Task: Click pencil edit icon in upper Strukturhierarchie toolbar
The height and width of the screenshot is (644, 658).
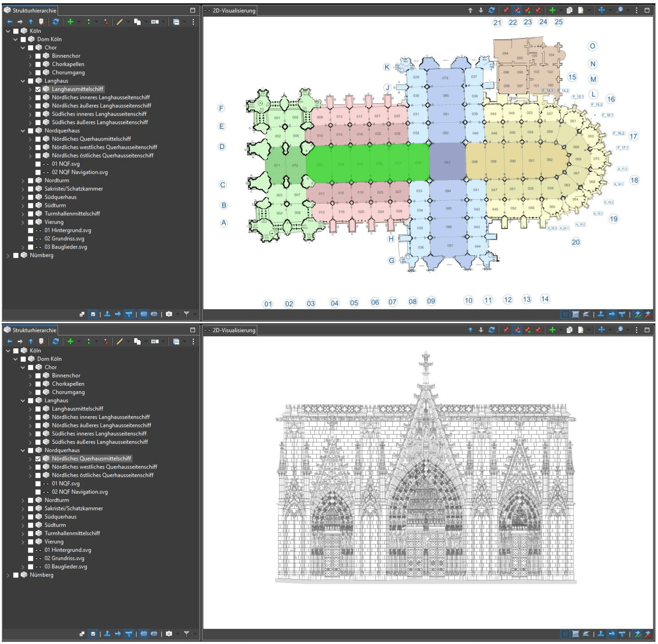Action: (x=119, y=22)
